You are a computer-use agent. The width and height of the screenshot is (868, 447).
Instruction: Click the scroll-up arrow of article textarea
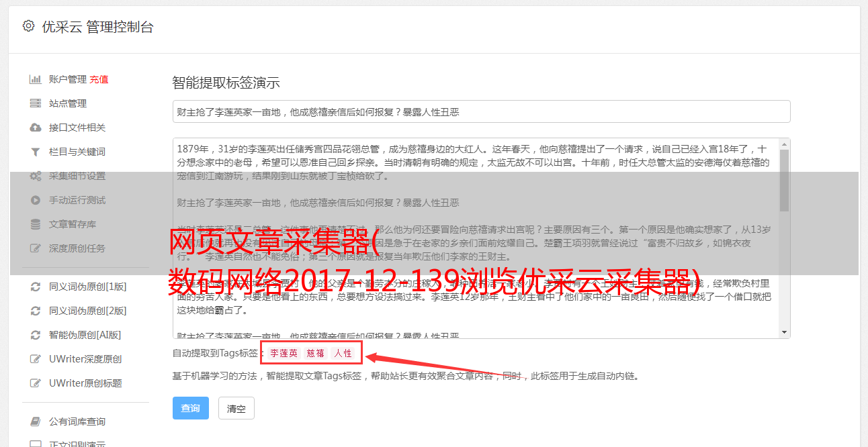point(784,144)
